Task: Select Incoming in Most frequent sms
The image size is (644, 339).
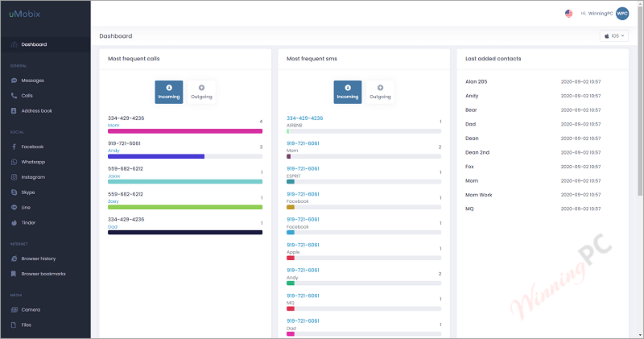Action: click(x=348, y=92)
